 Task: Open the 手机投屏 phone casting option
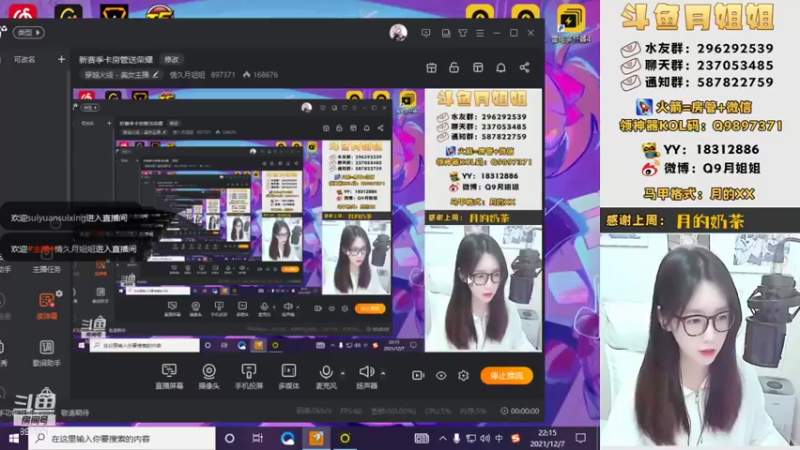pyautogui.click(x=248, y=377)
